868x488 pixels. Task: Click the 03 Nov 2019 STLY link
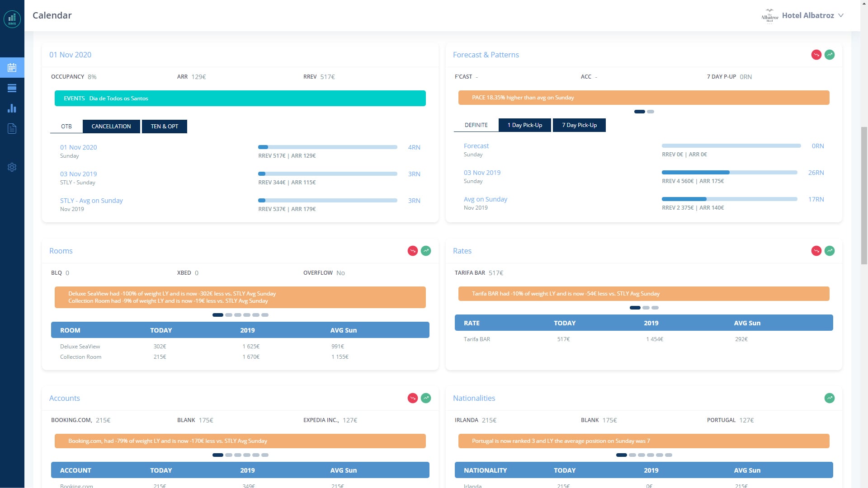78,174
